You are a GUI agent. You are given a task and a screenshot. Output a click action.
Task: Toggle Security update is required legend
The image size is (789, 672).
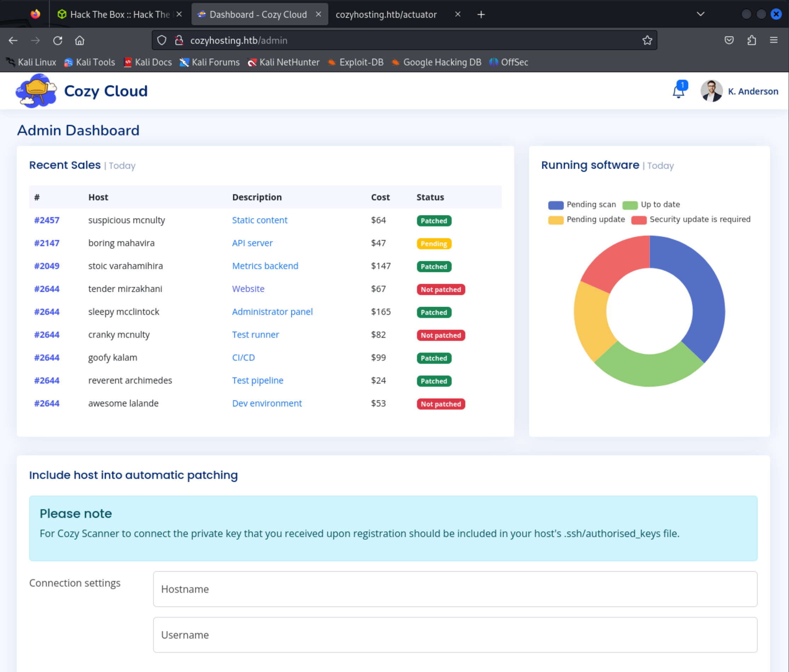691,220
